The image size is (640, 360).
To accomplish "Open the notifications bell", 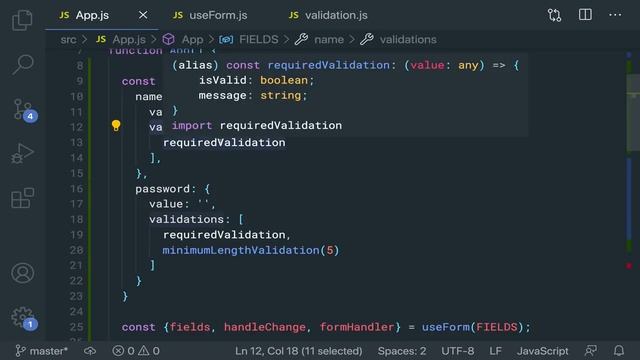I will 619,351.
